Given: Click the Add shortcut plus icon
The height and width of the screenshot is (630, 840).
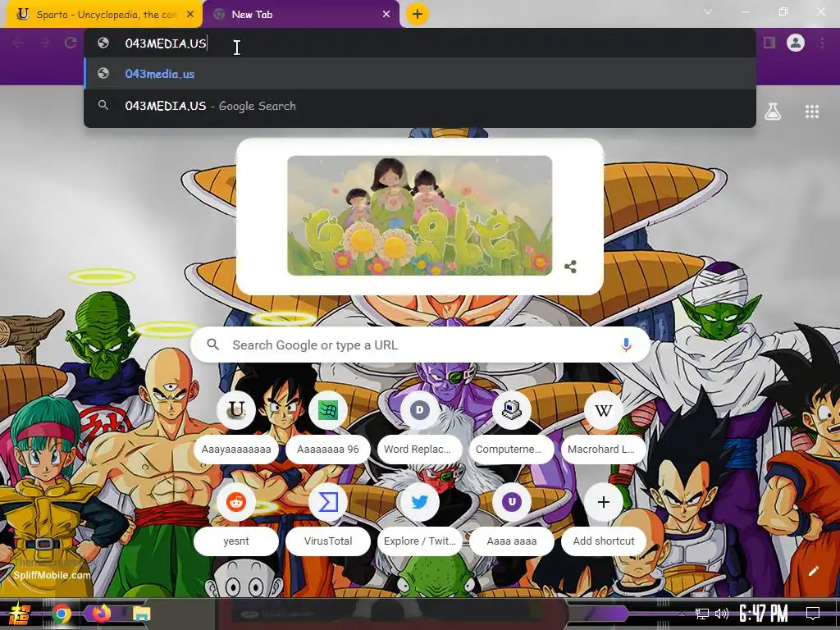Looking at the screenshot, I should tap(603, 502).
